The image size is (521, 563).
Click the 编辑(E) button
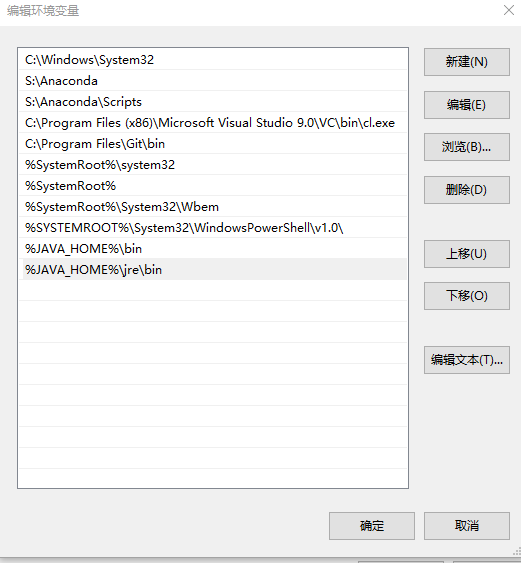pos(466,104)
